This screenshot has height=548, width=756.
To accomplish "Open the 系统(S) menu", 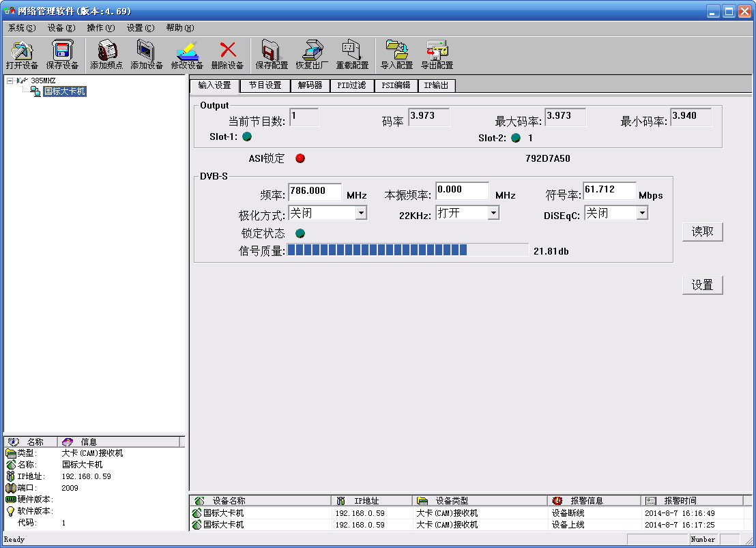I will pyautogui.click(x=22, y=28).
